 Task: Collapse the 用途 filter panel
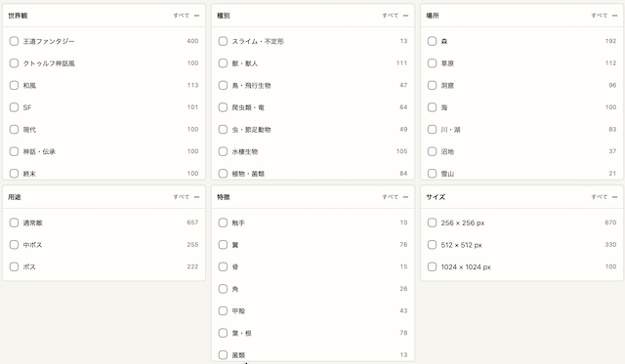pyautogui.click(x=196, y=197)
